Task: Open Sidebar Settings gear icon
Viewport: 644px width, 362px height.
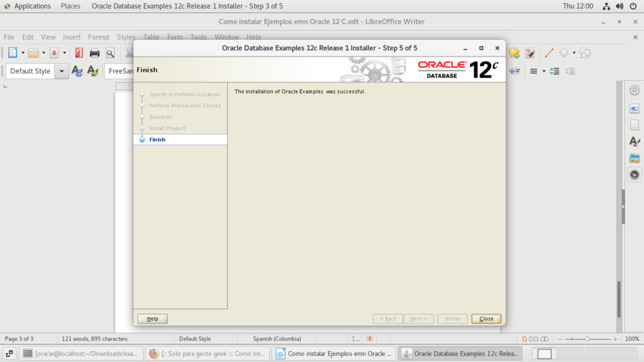Action: [x=635, y=90]
